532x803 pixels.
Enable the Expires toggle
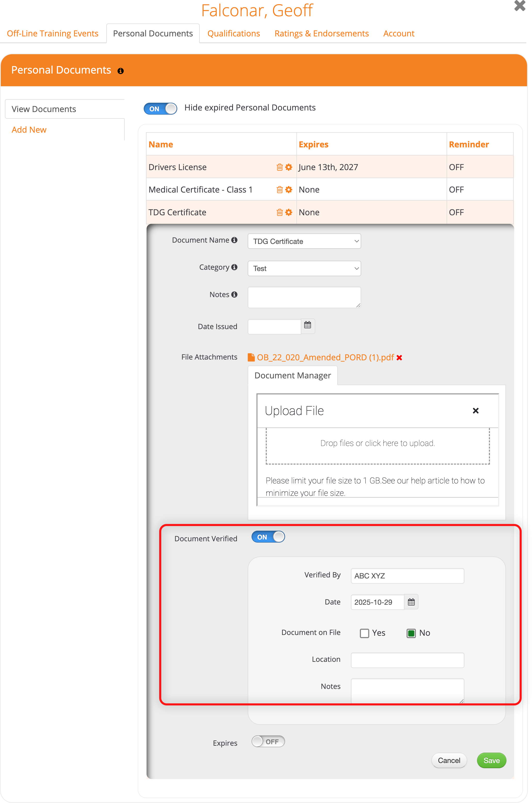click(x=268, y=742)
